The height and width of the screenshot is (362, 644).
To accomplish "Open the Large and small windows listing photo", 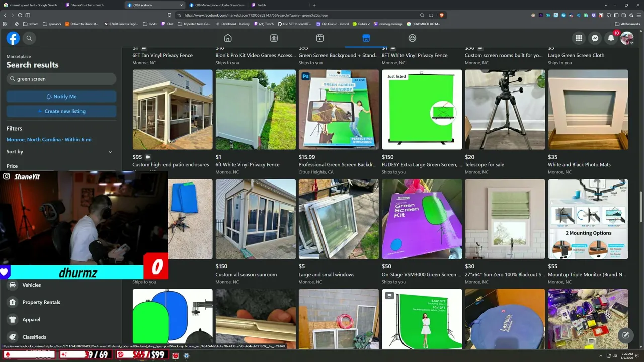I will click(339, 219).
